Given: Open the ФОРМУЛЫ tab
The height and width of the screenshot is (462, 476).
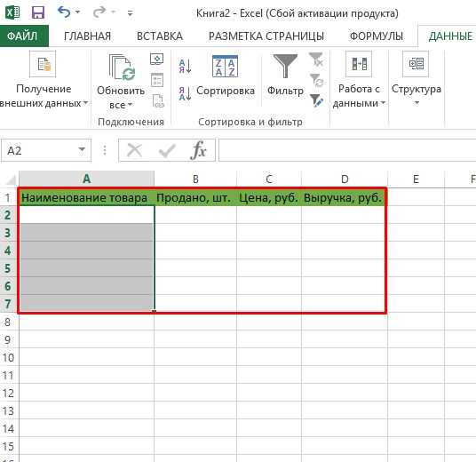Looking at the screenshot, I should point(377,36).
